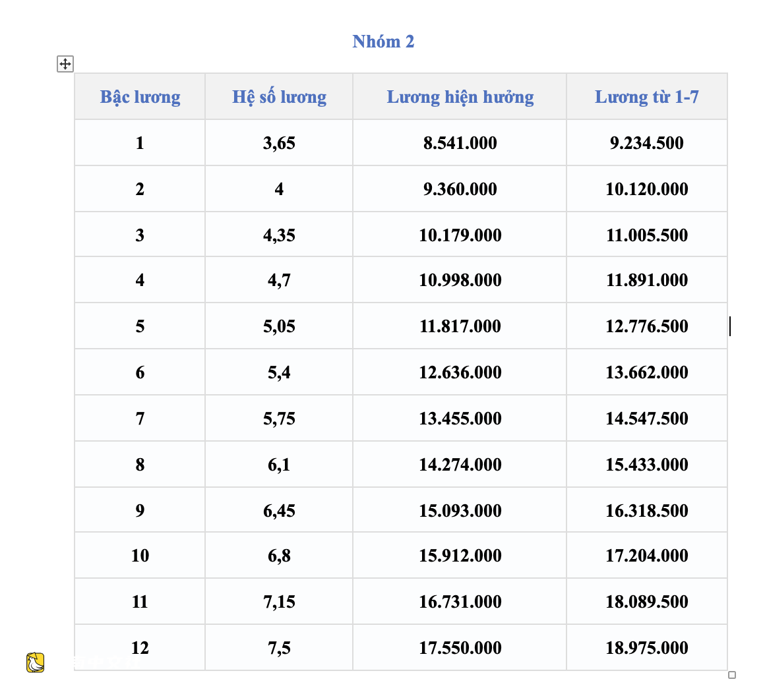This screenshot has height=700, width=765.
Task: Click the cell with value 12.776.500
Action: 647,326
